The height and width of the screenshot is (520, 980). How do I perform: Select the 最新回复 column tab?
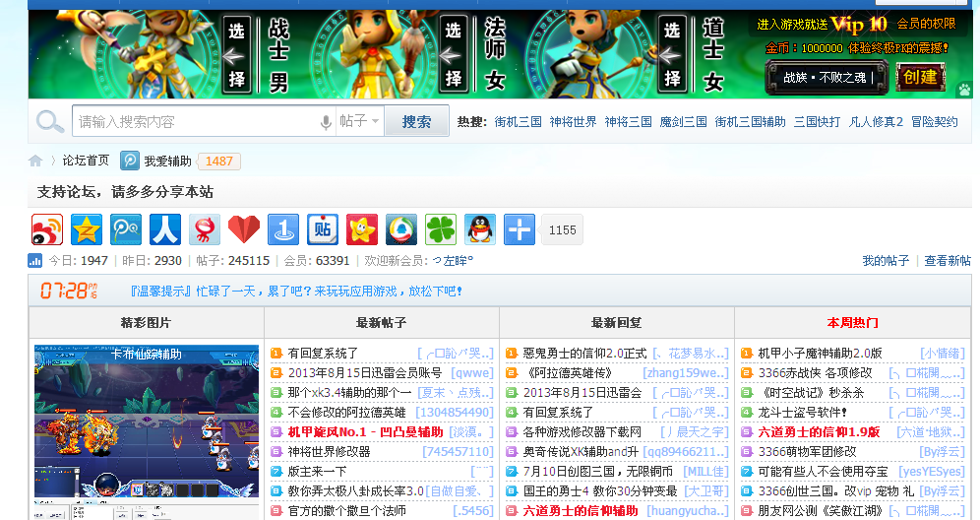pyautogui.click(x=616, y=323)
